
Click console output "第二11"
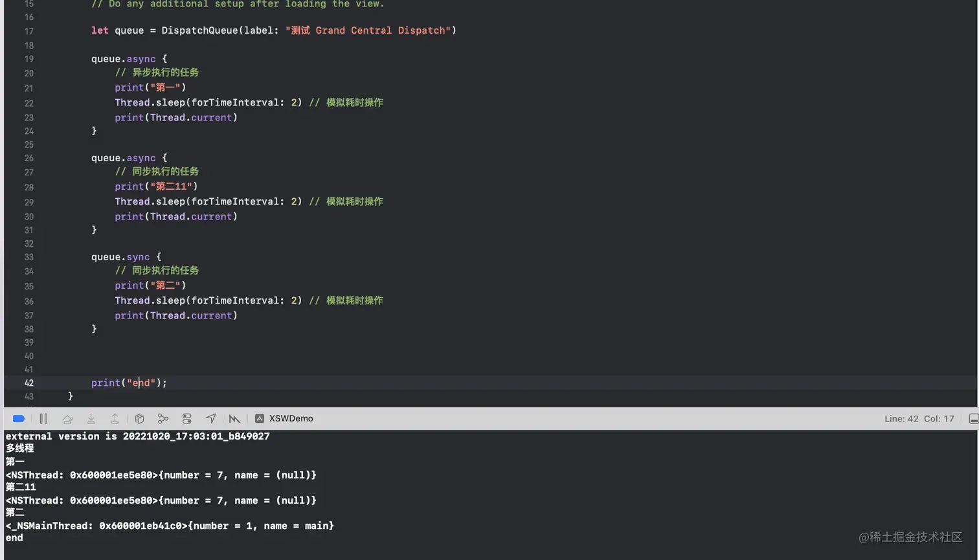(x=21, y=487)
